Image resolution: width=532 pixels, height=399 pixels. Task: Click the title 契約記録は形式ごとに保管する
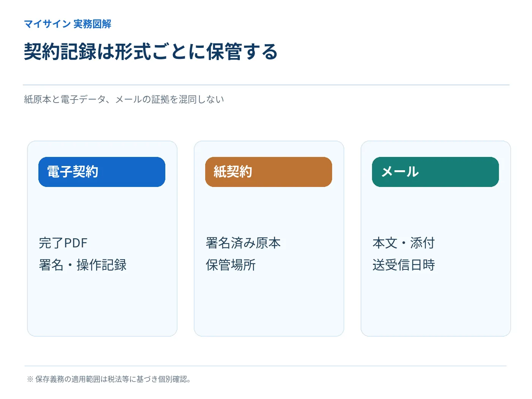pyautogui.click(x=151, y=52)
